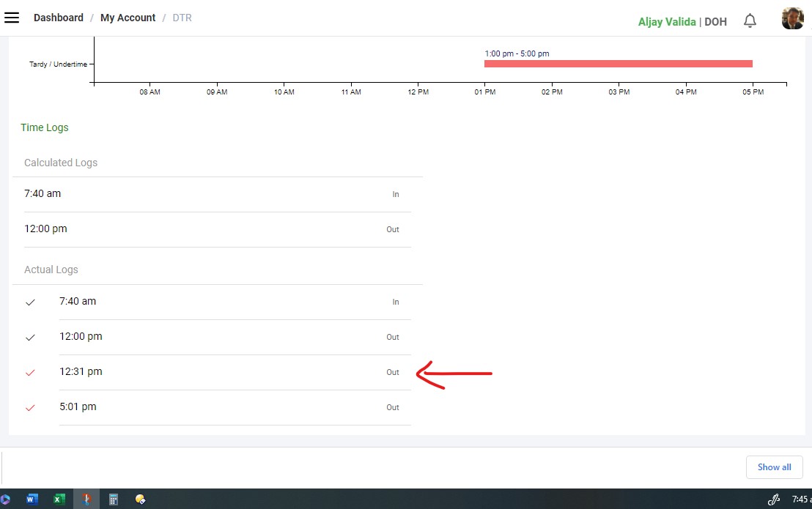Click the red checkmark beside 12:31 pm log
Image resolution: width=812 pixels, height=509 pixels.
coord(30,373)
